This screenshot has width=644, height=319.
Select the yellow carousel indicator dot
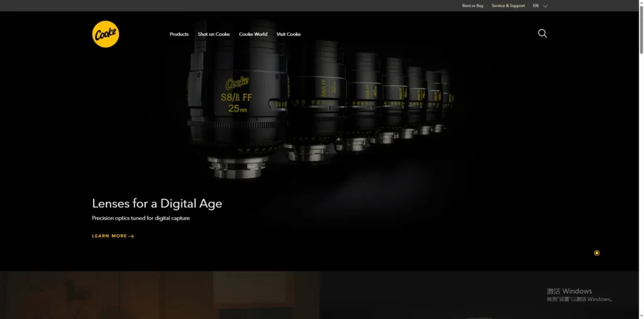click(597, 253)
